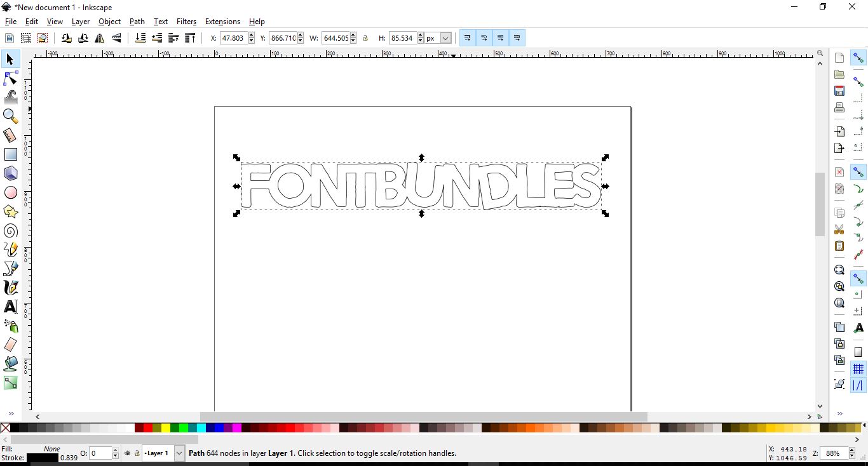Viewport: 868px width, 466px height.
Task: Open the Object menu
Action: 109,22
